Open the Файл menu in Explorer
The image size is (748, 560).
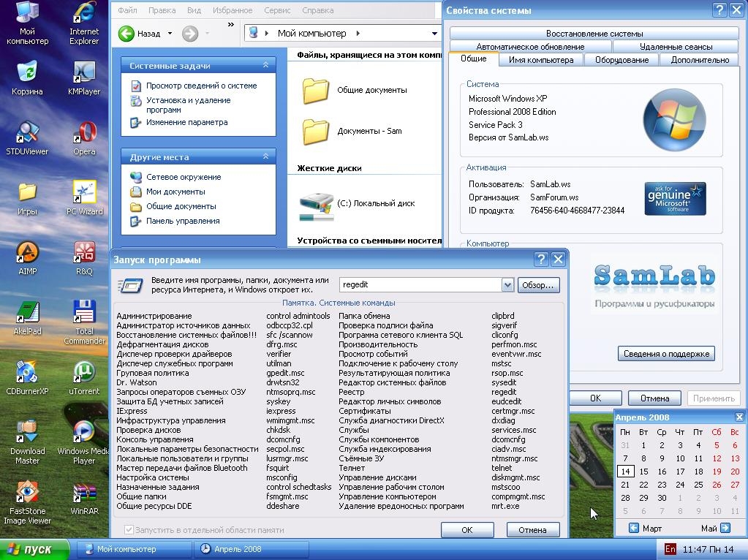tap(127, 10)
